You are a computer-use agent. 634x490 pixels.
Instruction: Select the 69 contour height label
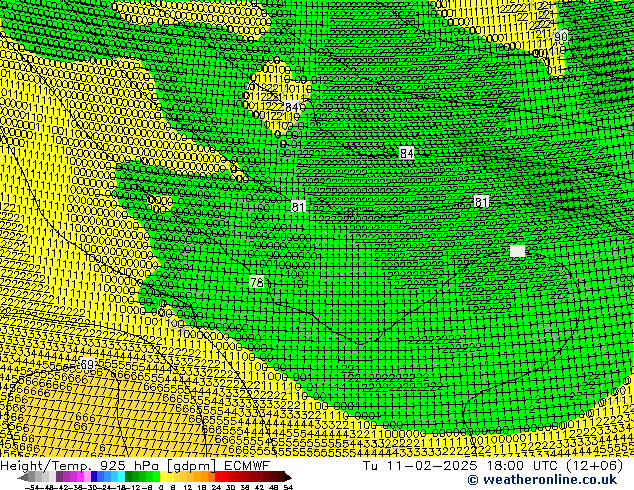[87, 364]
